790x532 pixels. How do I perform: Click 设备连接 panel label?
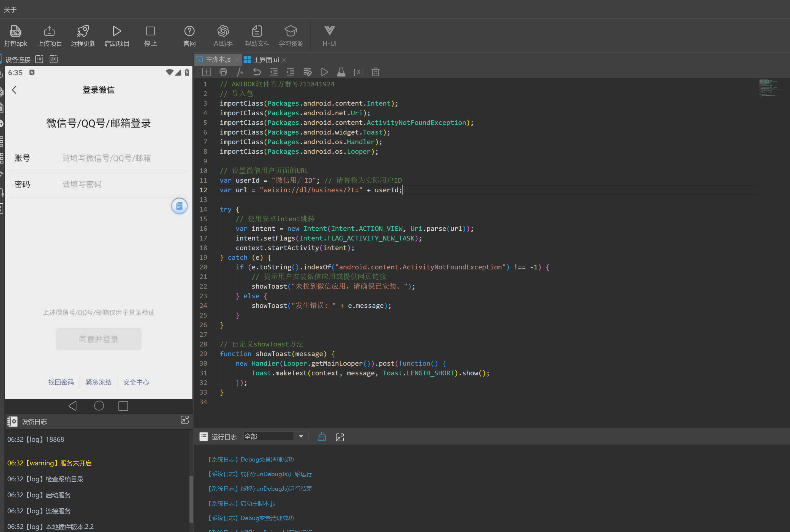18,60
